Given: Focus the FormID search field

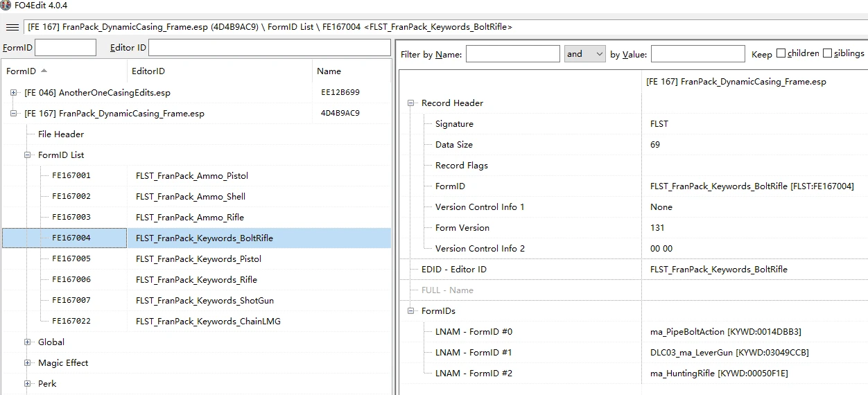Looking at the screenshot, I should point(65,47).
